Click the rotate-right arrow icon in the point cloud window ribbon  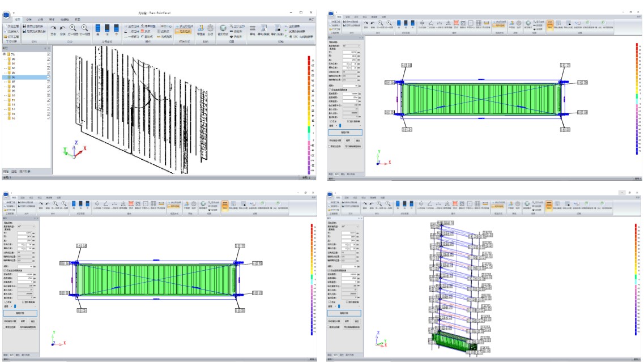pyautogui.click(x=53, y=28)
